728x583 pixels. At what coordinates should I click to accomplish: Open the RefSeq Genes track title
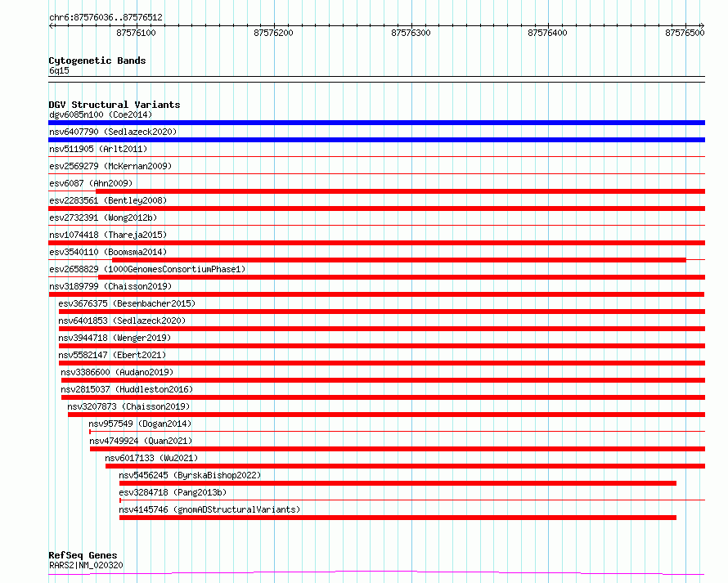[83, 556]
